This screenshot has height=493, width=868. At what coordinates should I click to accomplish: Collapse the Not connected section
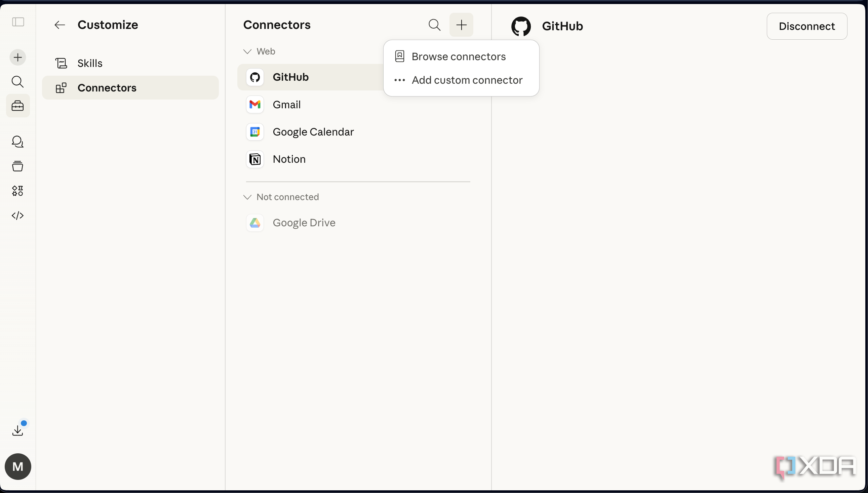pyautogui.click(x=281, y=197)
